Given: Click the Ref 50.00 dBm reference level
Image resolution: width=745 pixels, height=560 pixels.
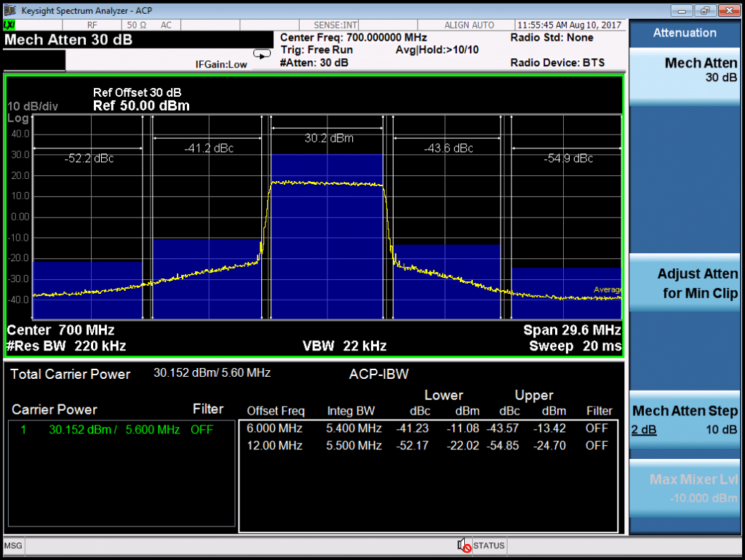Looking at the screenshot, I should click(141, 106).
